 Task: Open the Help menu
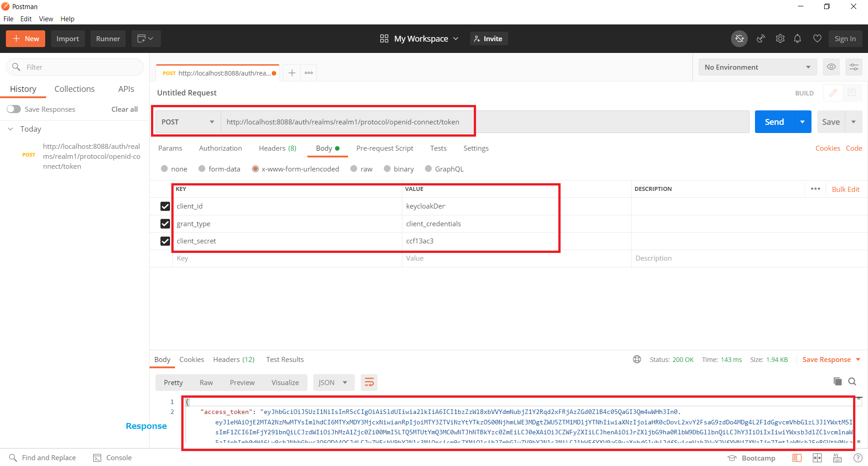coord(67,19)
